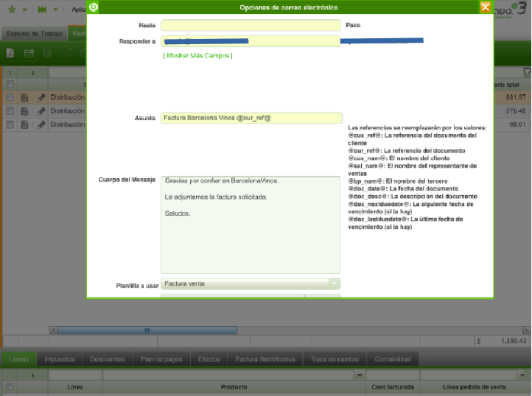Expand the arrow next to the star icon

(24, 10)
